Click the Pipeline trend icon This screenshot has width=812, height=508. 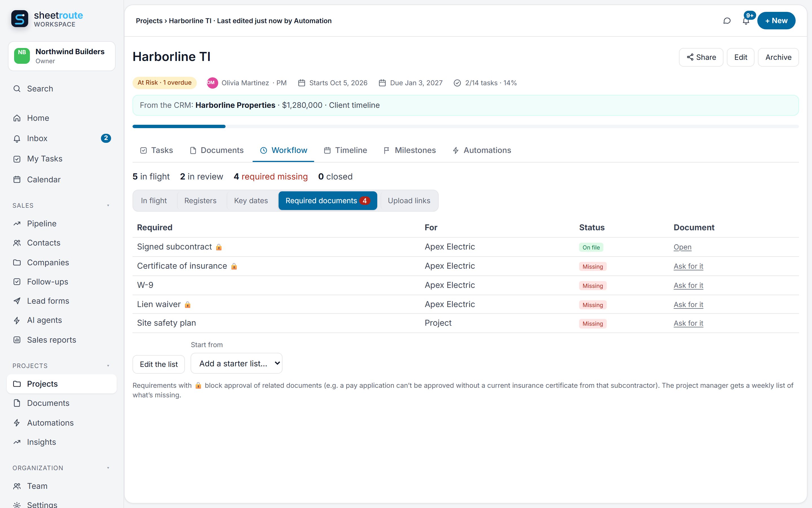point(17,224)
